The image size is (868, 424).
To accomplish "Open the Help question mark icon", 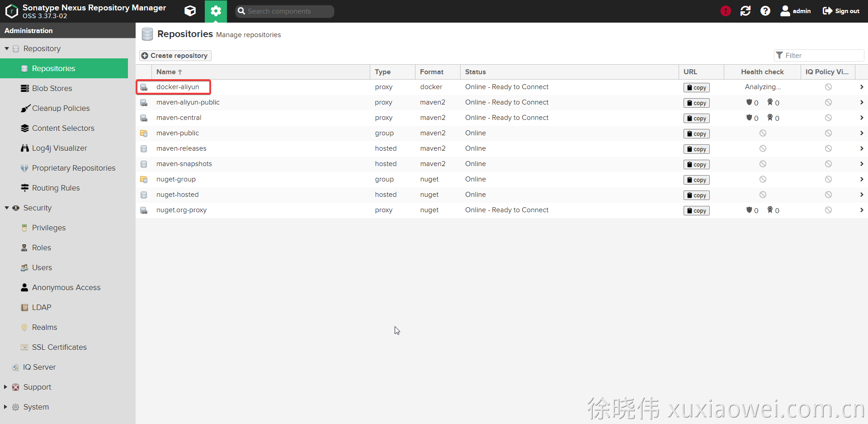I will click(x=765, y=11).
